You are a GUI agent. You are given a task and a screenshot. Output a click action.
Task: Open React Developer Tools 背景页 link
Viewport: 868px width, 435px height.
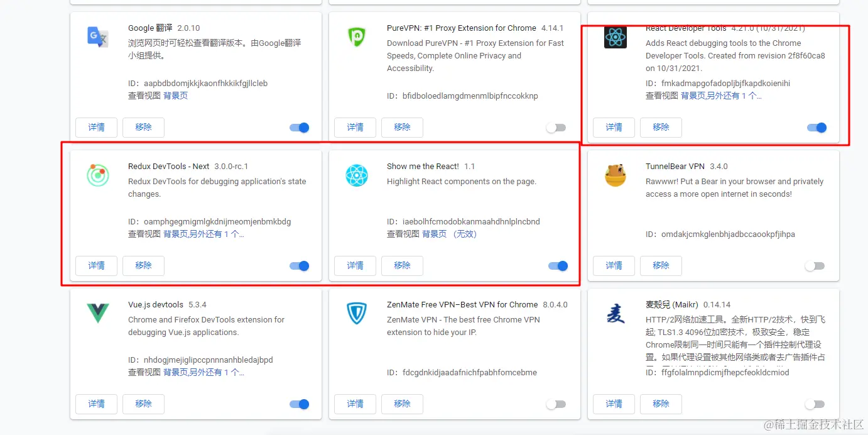(693, 96)
